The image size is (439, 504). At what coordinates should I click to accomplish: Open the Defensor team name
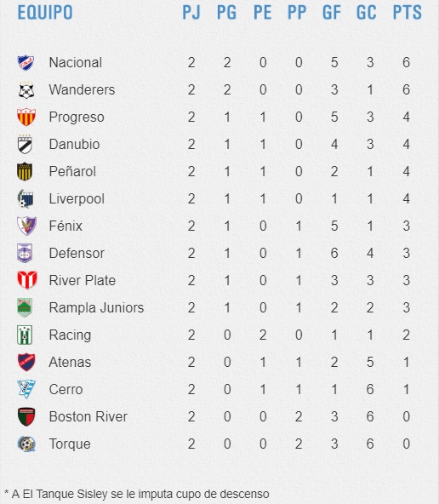coord(77,254)
